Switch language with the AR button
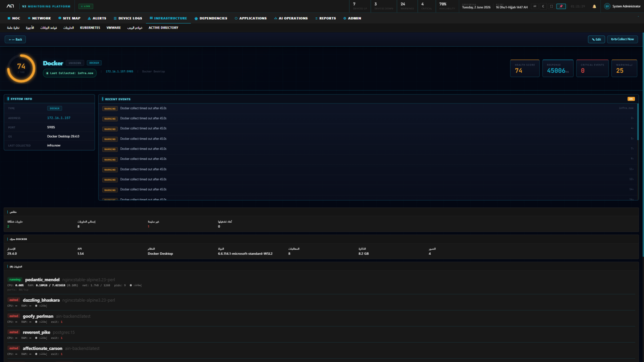This screenshot has height=362, width=644. [535, 6]
